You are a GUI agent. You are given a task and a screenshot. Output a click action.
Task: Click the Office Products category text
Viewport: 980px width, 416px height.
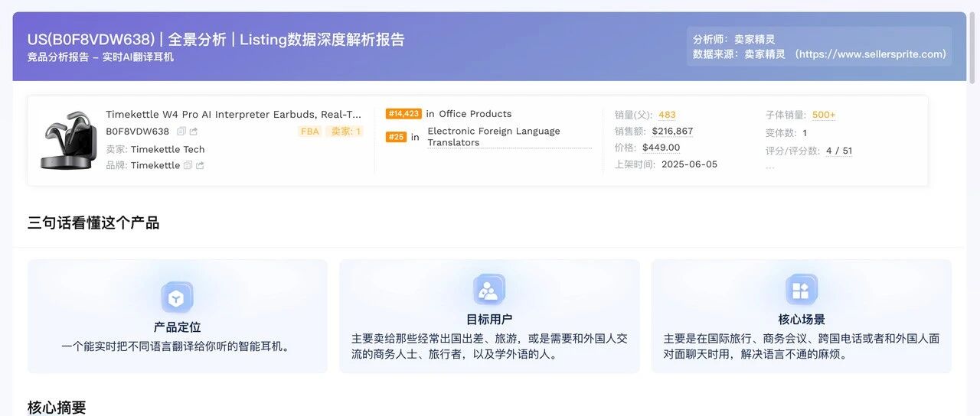coord(475,114)
